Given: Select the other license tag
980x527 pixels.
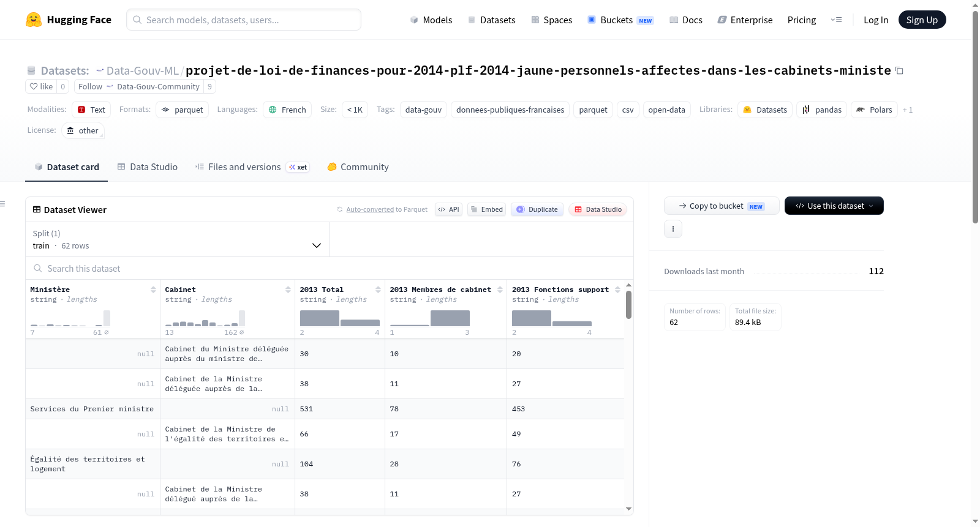Looking at the screenshot, I should tap(83, 130).
